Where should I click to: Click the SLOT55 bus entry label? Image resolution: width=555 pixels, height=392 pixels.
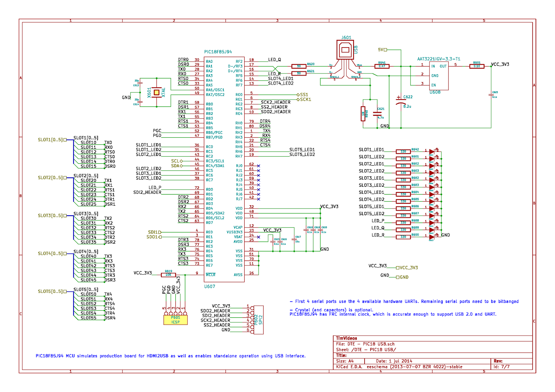[88, 318]
